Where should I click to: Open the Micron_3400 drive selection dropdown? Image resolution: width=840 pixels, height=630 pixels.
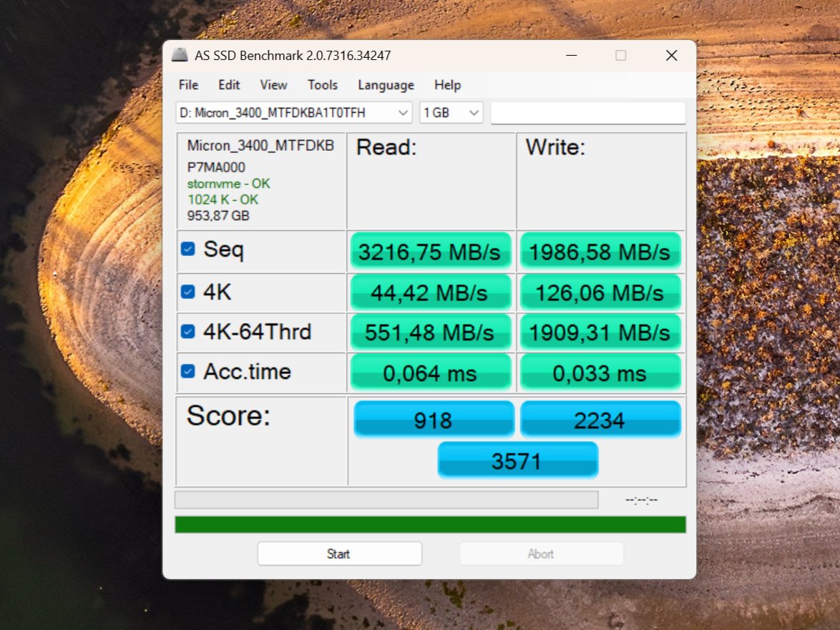point(293,113)
